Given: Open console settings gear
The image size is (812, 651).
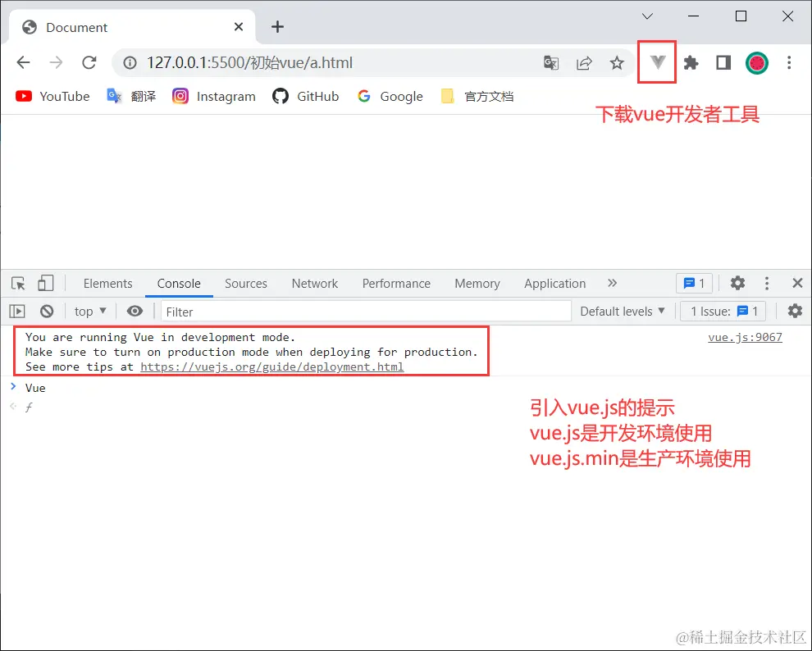Looking at the screenshot, I should click(x=795, y=311).
